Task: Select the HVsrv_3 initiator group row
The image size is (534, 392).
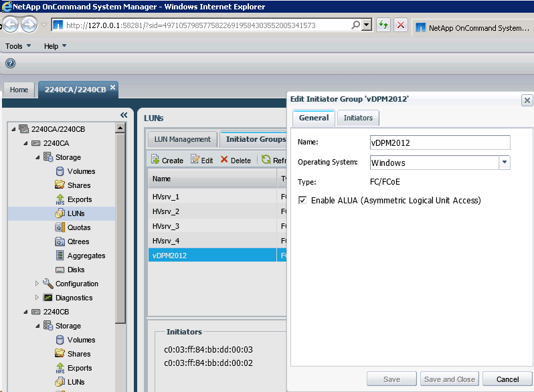Action: [217, 226]
